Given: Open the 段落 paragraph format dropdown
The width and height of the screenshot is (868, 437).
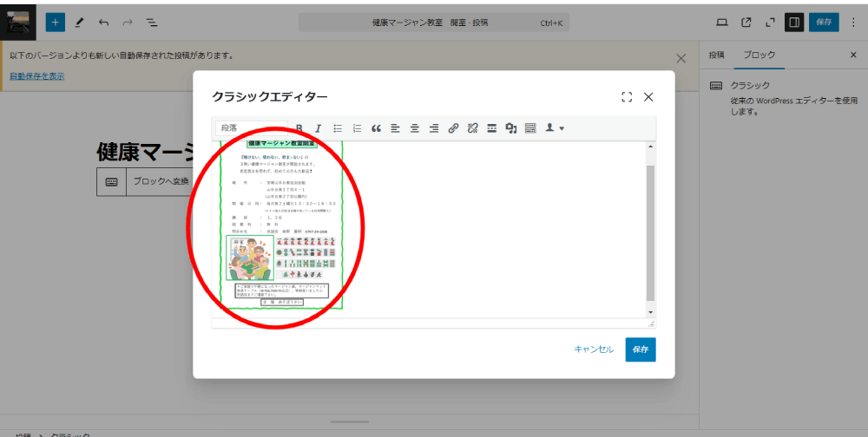Looking at the screenshot, I should click(252, 128).
